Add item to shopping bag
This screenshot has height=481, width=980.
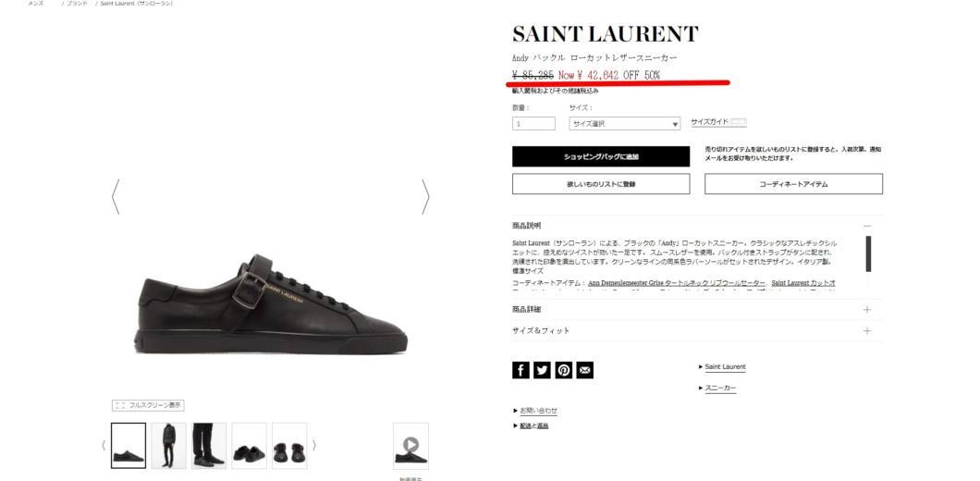[601, 156]
